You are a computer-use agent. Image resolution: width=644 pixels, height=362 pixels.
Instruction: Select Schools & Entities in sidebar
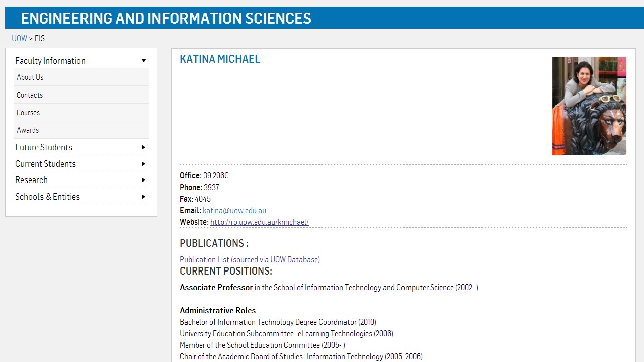pyautogui.click(x=47, y=197)
